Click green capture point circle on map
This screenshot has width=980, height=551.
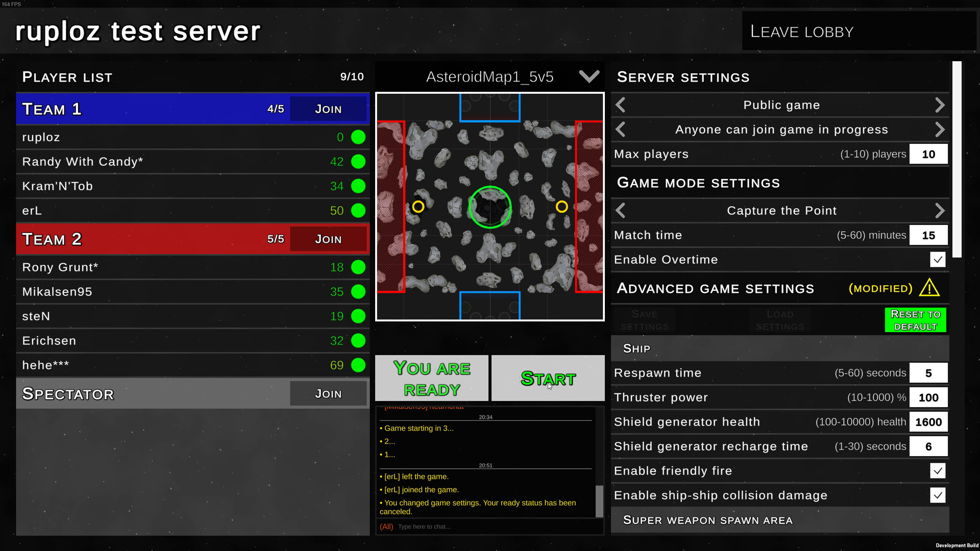coord(490,207)
